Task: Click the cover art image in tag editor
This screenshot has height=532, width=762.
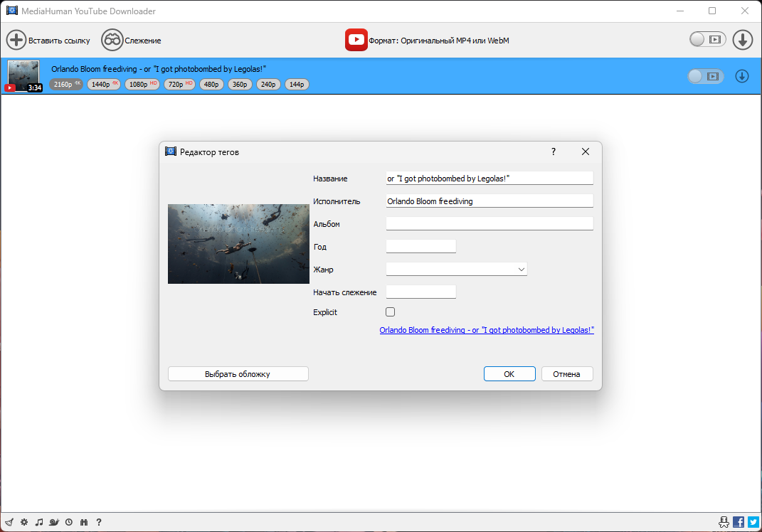Action: click(238, 244)
